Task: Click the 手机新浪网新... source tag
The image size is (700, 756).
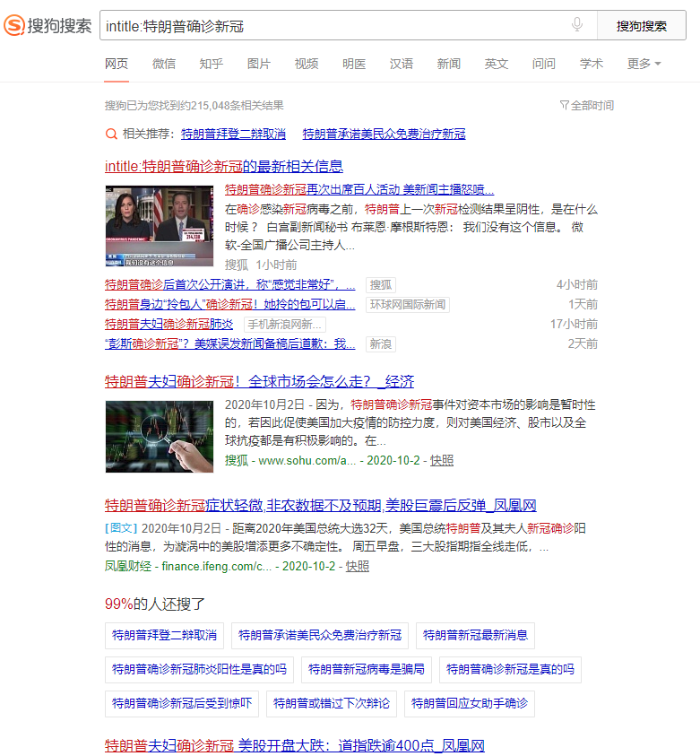Action: coord(285,325)
